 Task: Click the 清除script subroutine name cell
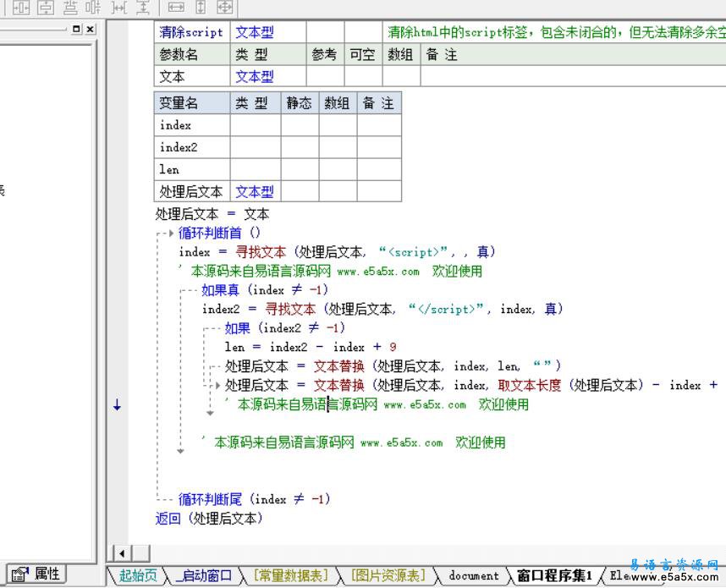pyautogui.click(x=192, y=32)
